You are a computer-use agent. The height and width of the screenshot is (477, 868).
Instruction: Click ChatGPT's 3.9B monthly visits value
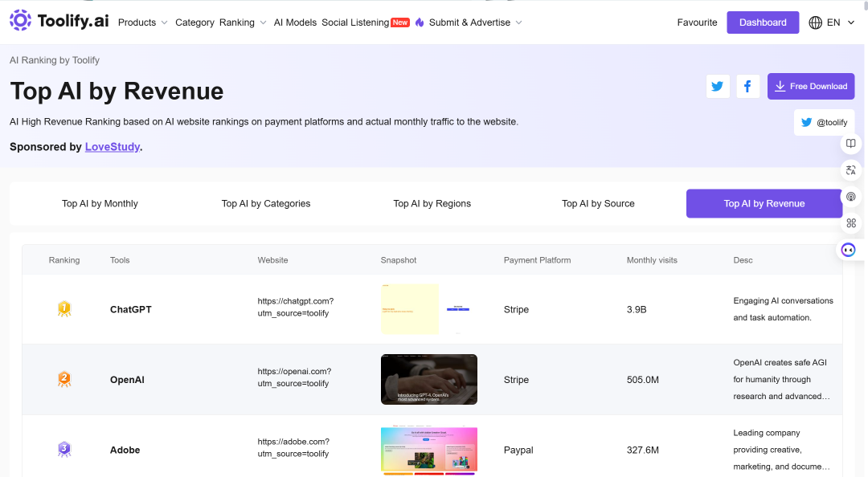[637, 309]
